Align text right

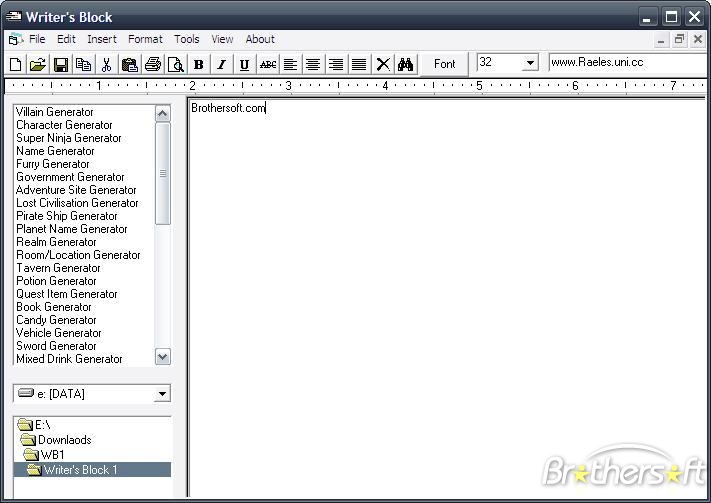coord(336,65)
